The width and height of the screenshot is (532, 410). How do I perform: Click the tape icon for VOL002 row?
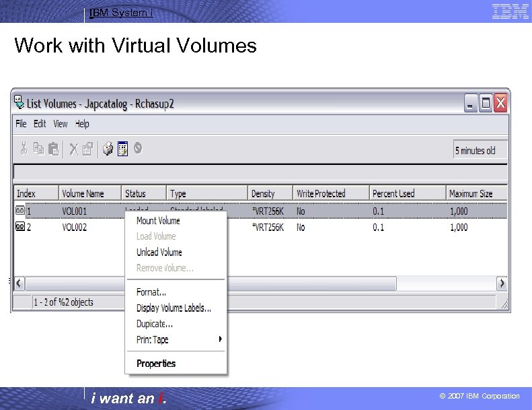click(20, 226)
